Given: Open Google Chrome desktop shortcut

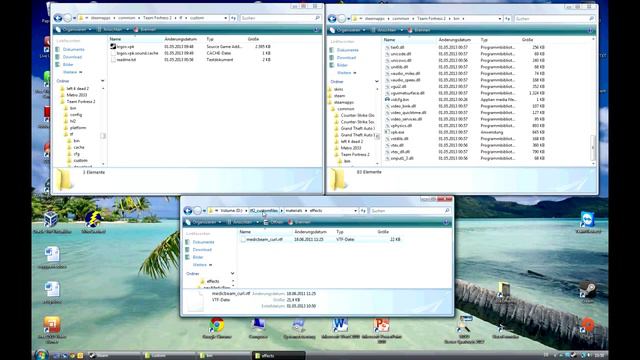Looking at the screenshot, I should (x=217, y=328).
